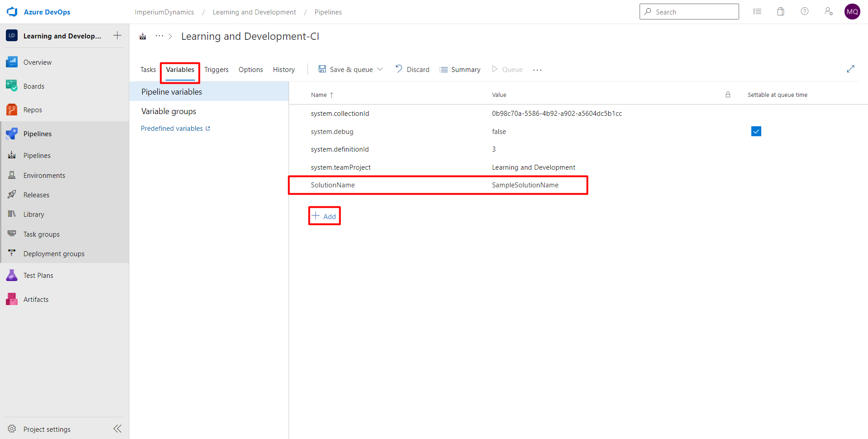
Task: Toggle fullscreen view with expand arrow
Action: tap(851, 69)
